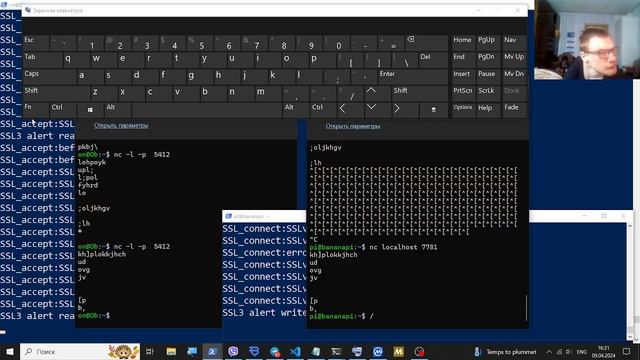640x360 pixels.
Task: Open the Windows Start menu
Action: pos(9,351)
